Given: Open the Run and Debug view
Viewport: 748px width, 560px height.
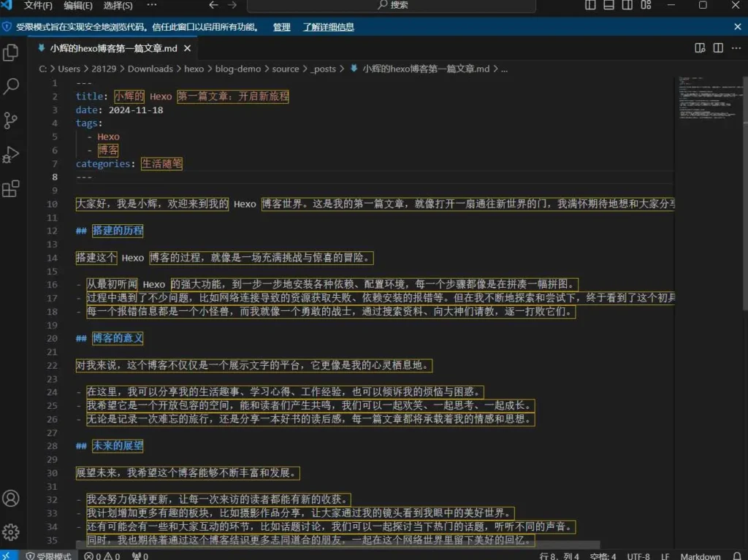Looking at the screenshot, I should [11, 155].
